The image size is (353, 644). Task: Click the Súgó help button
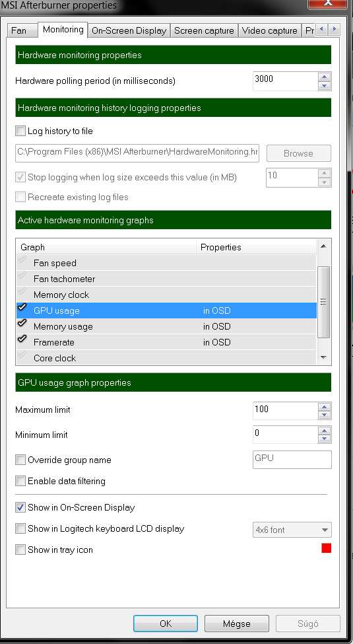pos(307,624)
